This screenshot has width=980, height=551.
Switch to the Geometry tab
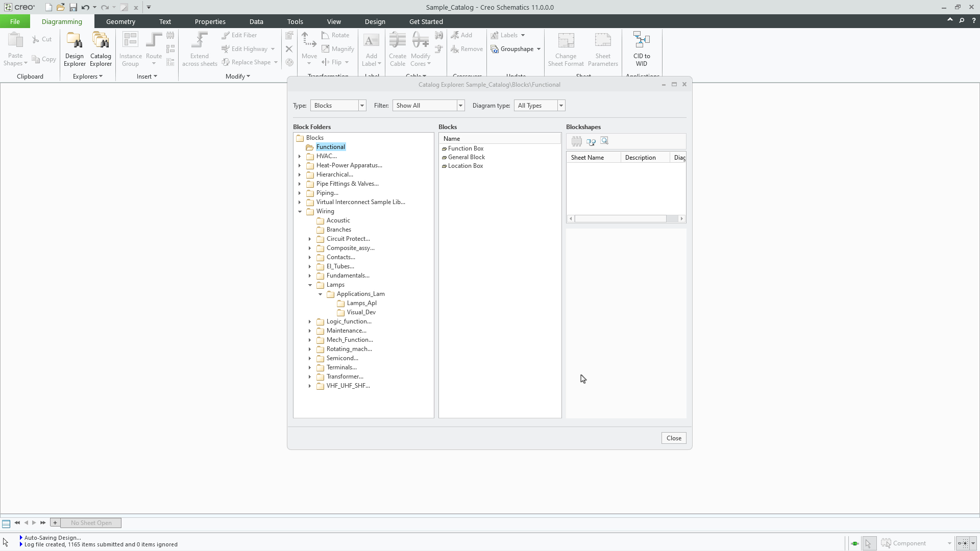click(x=120, y=21)
